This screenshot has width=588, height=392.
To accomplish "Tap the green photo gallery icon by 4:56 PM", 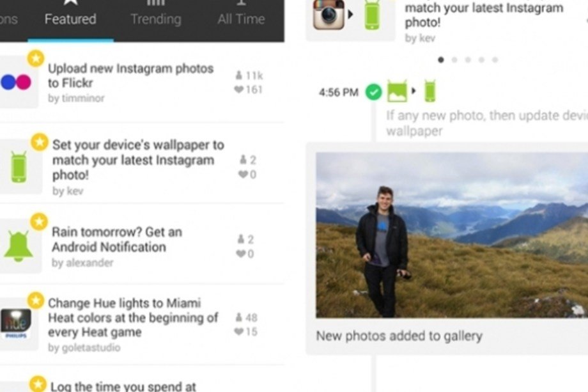I will [397, 91].
